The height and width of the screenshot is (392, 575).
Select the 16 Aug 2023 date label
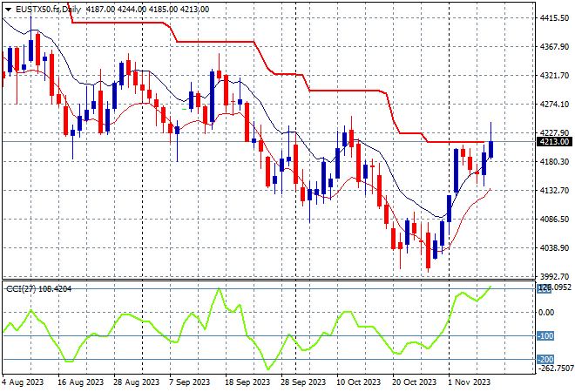[81, 382]
